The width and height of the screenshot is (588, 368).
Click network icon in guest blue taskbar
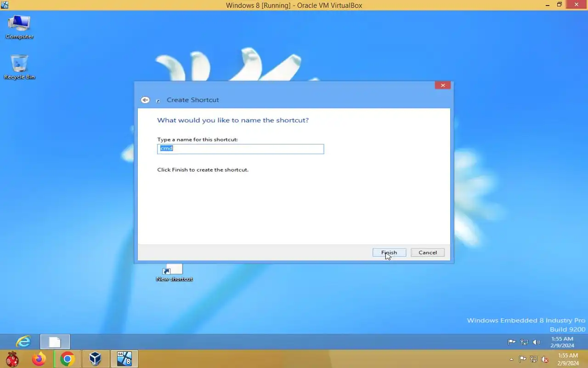tap(524, 342)
